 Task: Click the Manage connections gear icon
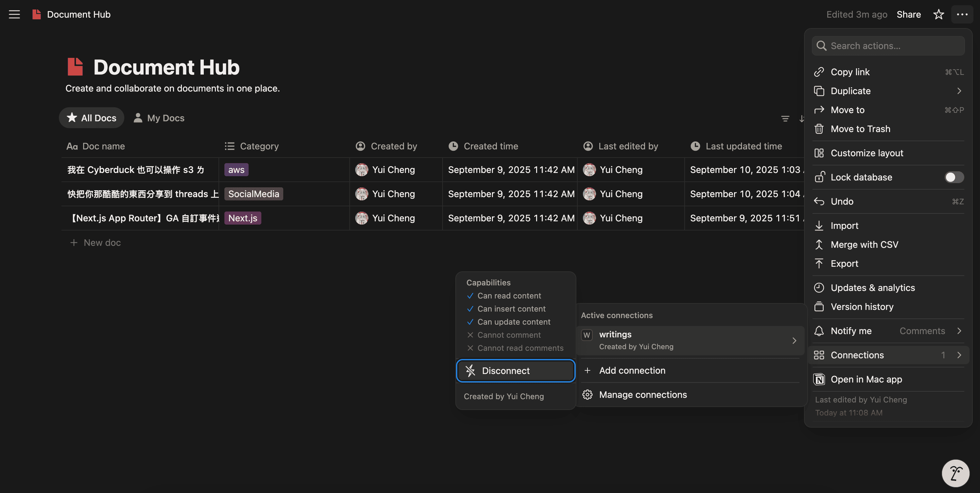click(x=587, y=395)
